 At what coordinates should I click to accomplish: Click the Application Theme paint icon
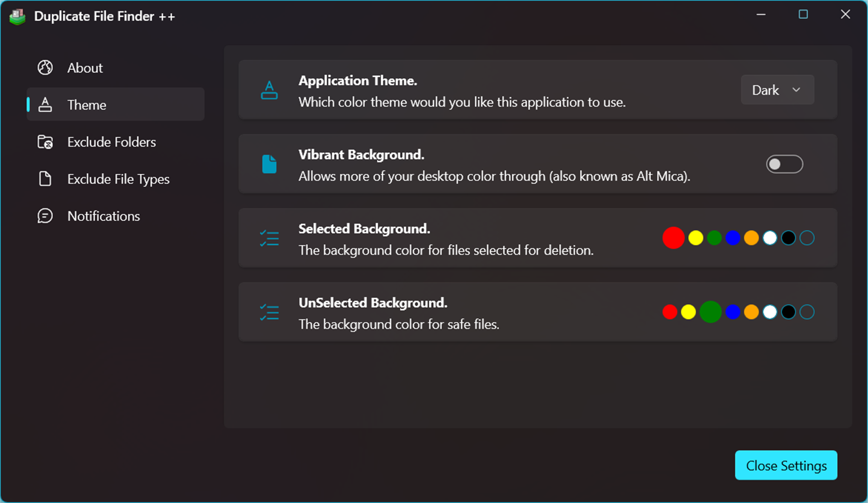[x=269, y=90]
